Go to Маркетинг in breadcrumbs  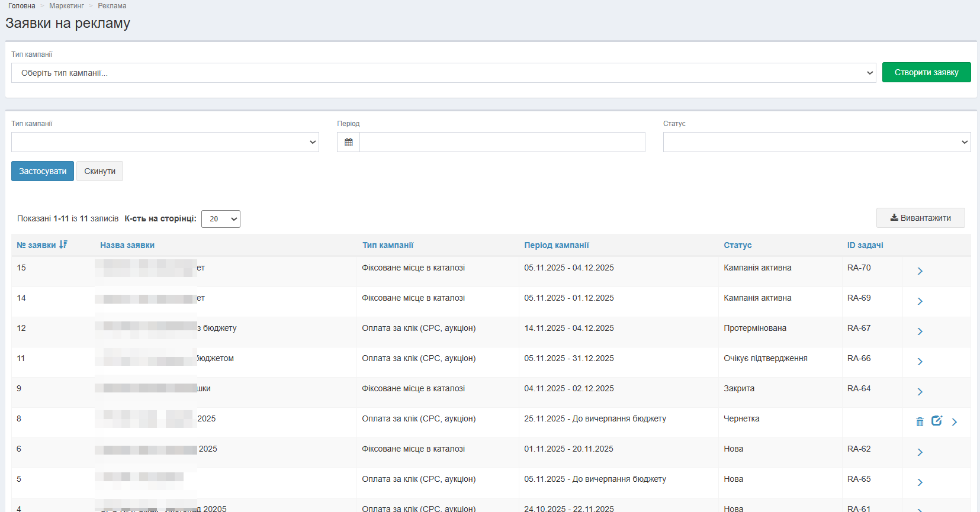[66, 6]
